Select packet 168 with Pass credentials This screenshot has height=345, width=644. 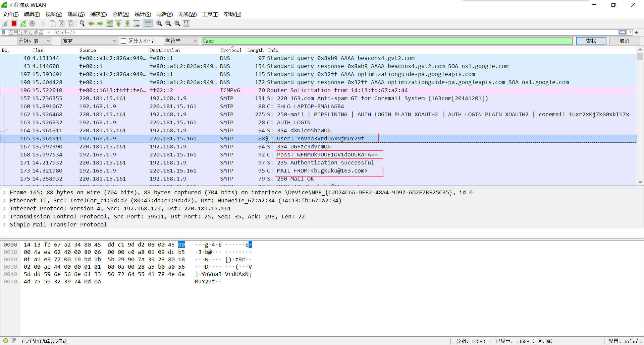click(x=318, y=155)
